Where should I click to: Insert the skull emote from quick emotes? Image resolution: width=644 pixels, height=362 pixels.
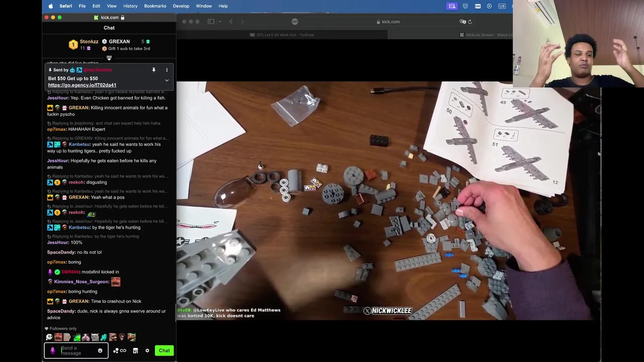49,337
